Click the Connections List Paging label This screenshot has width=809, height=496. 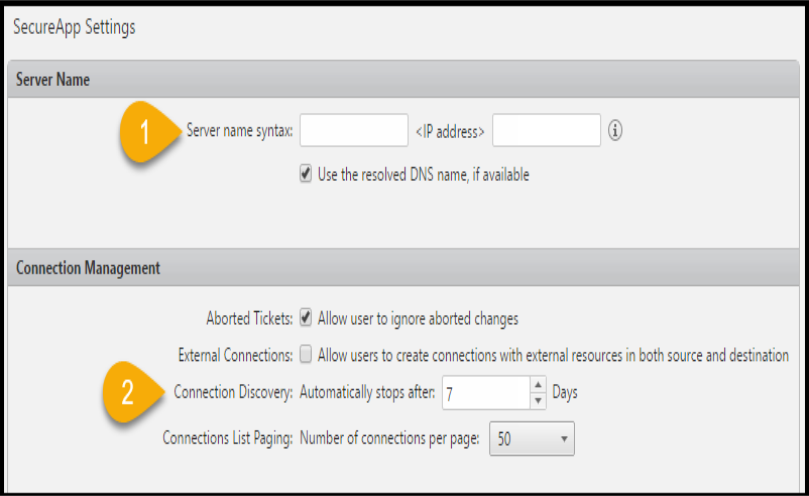[x=228, y=438]
